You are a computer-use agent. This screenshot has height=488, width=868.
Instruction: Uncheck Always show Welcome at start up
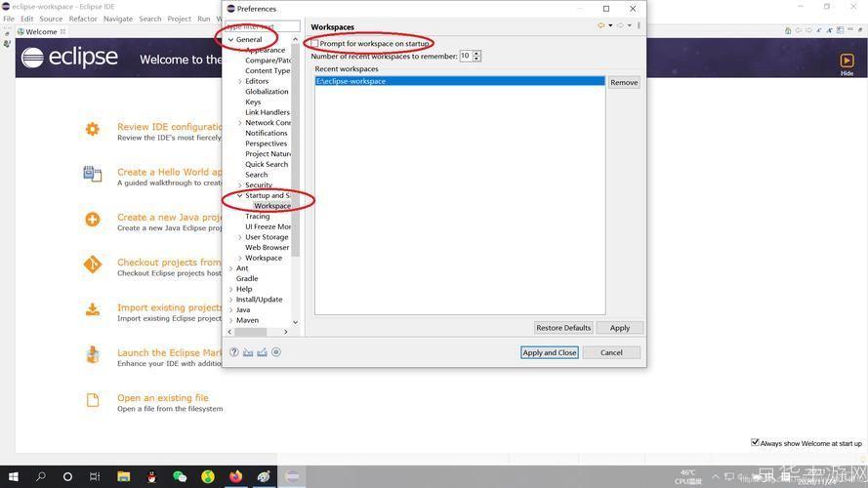coord(755,442)
